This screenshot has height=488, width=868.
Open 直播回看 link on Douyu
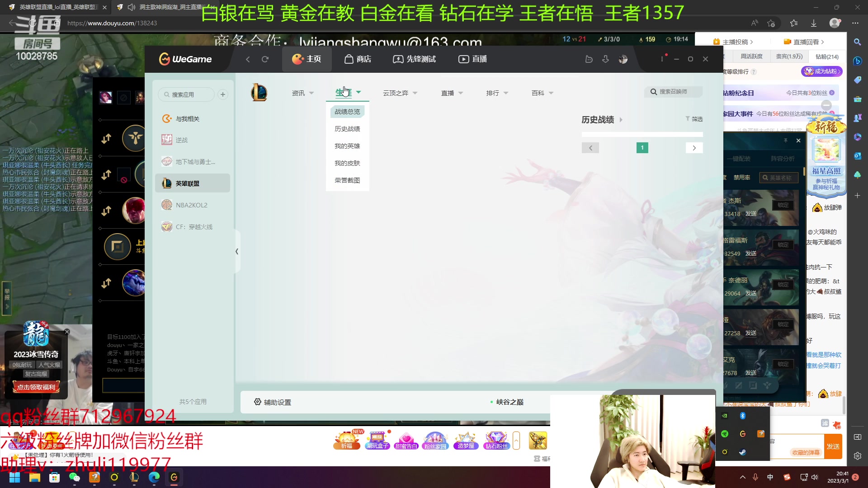pyautogui.click(x=804, y=42)
